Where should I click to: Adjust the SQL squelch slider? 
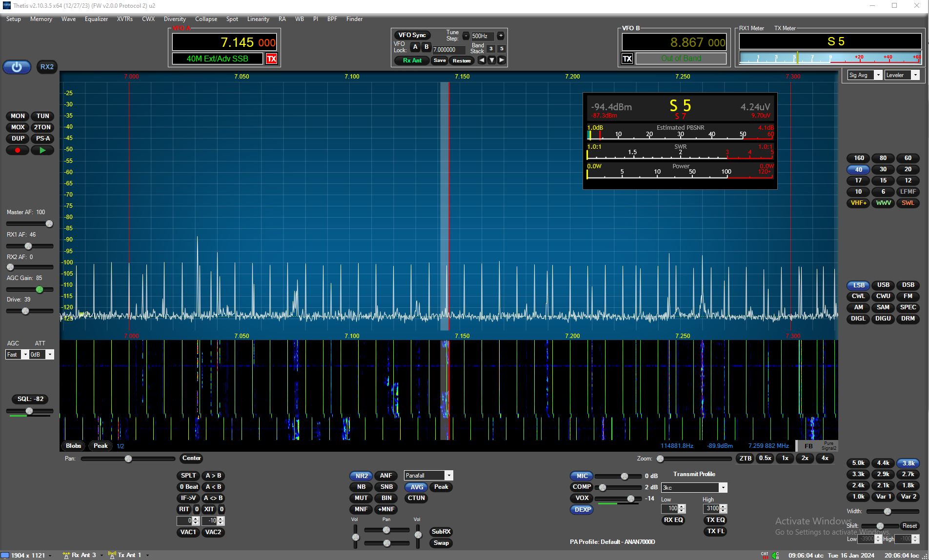coord(30,411)
